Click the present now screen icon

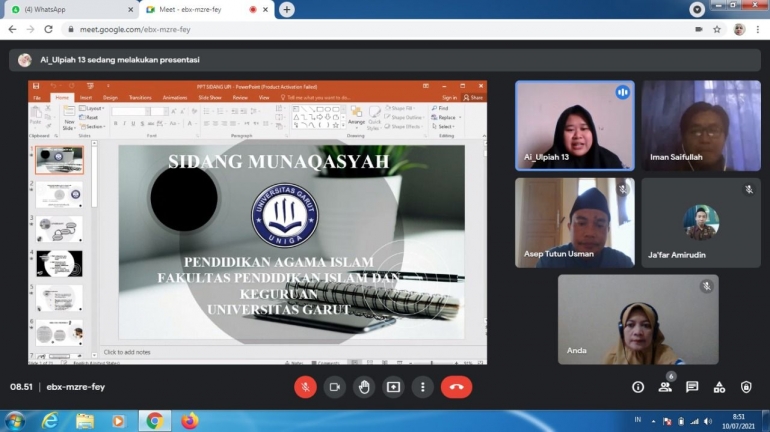click(x=393, y=387)
